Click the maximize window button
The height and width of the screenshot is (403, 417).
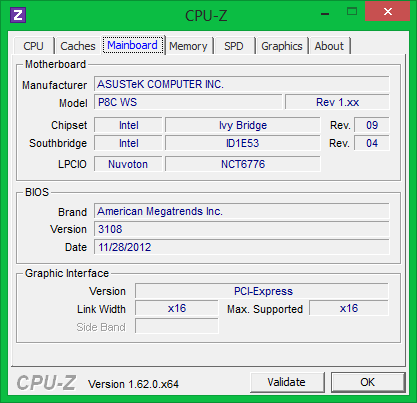pyautogui.click(x=352, y=12)
